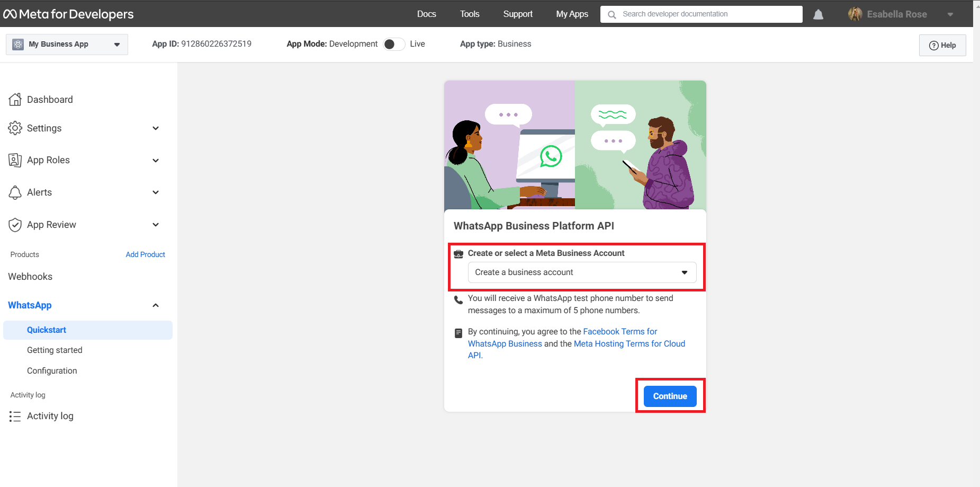This screenshot has width=980, height=487.
Task: Open the Support menu
Action: [518, 14]
